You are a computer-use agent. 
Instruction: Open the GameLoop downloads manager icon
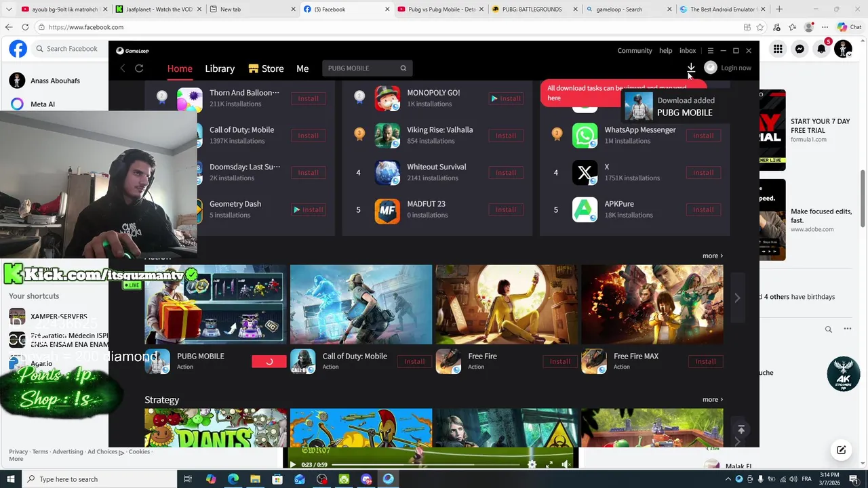(691, 68)
